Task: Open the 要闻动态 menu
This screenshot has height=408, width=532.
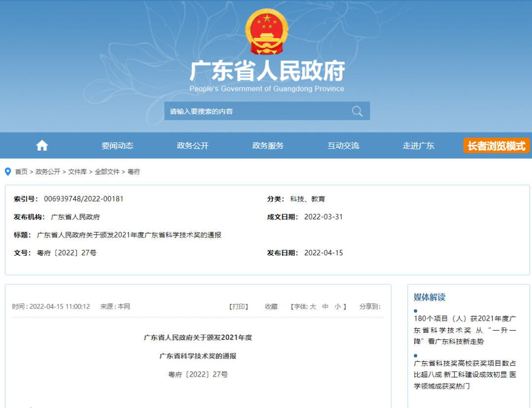Action: 117,145
